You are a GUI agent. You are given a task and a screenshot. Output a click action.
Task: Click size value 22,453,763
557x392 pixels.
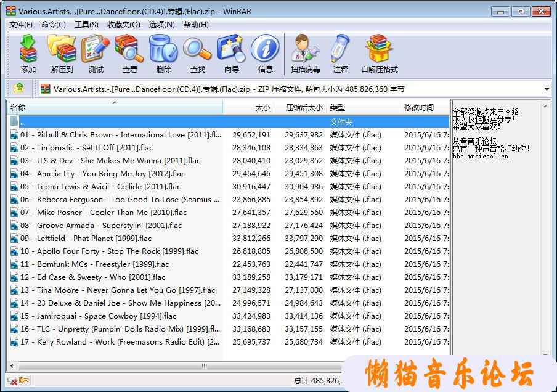point(251,264)
